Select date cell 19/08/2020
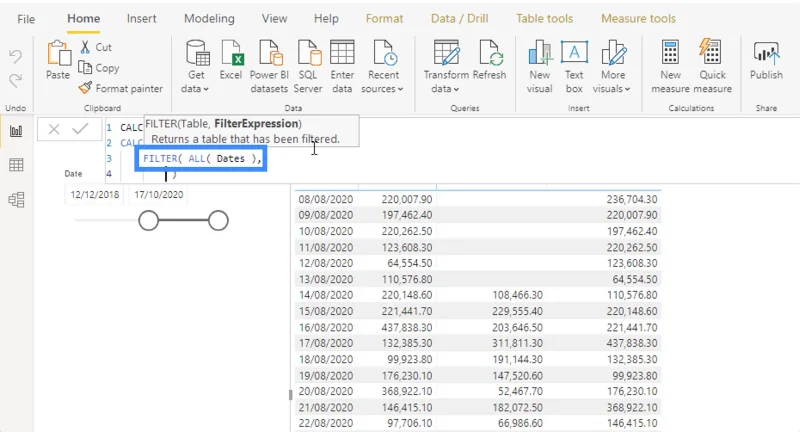 pos(326,375)
